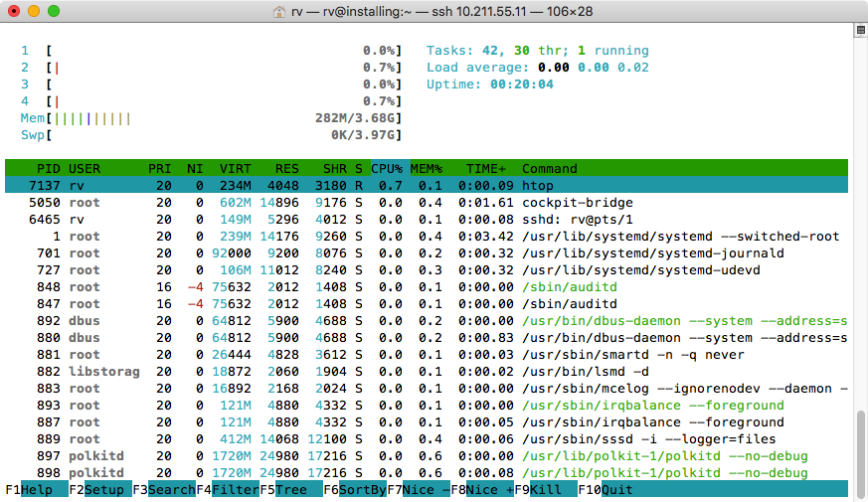Select the htop process row
868x502 pixels.
coord(427,186)
